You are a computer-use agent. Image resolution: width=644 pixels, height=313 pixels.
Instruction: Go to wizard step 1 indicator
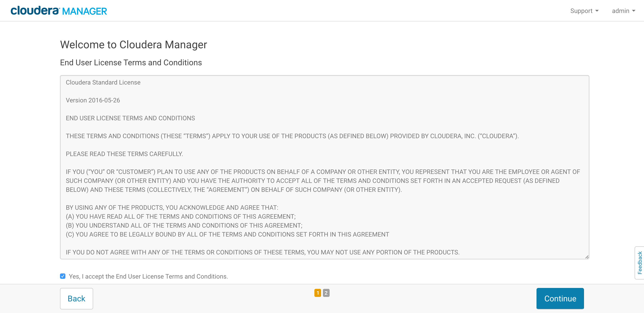click(318, 292)
